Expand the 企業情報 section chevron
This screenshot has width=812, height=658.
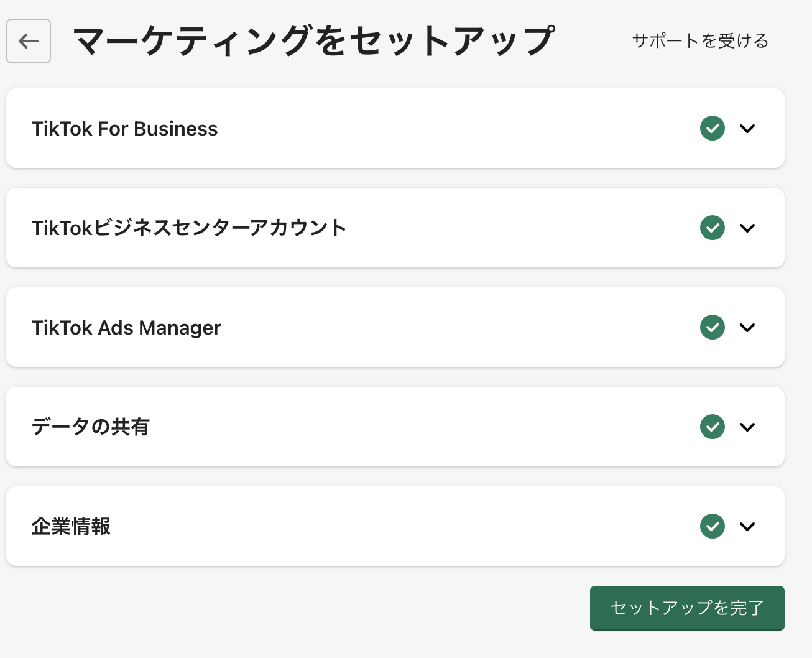(x=747, y=527)
